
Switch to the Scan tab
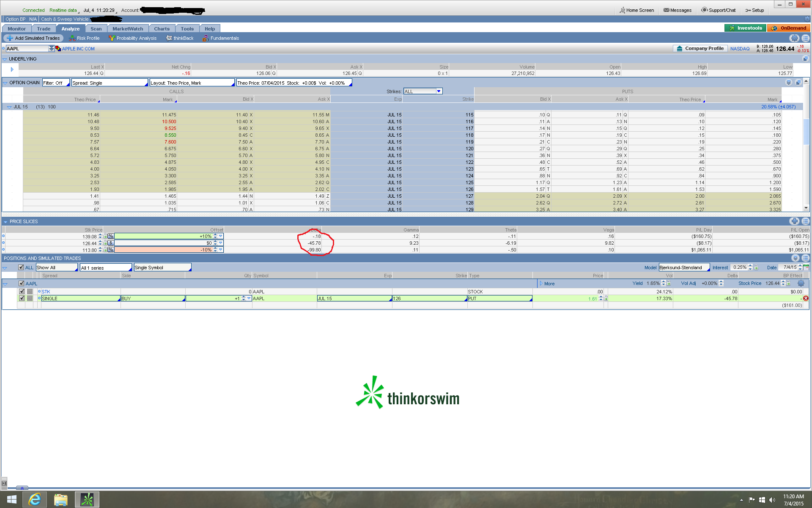click(96, 29)
